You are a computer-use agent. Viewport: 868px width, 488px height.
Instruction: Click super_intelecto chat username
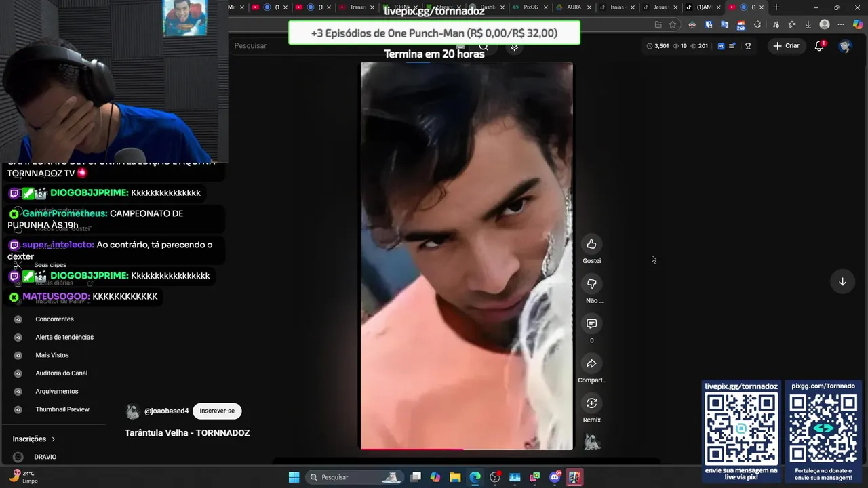click(58, 245)
